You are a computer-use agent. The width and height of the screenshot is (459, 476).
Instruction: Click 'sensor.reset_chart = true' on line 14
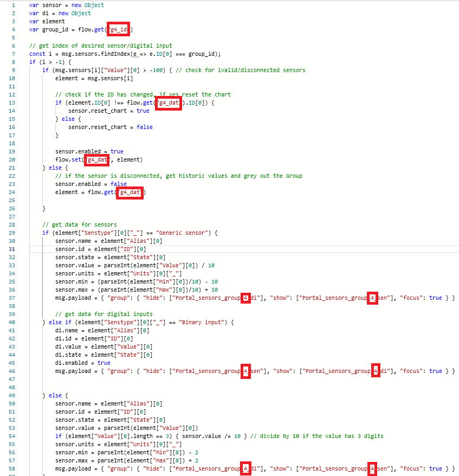tap(109, 111)
